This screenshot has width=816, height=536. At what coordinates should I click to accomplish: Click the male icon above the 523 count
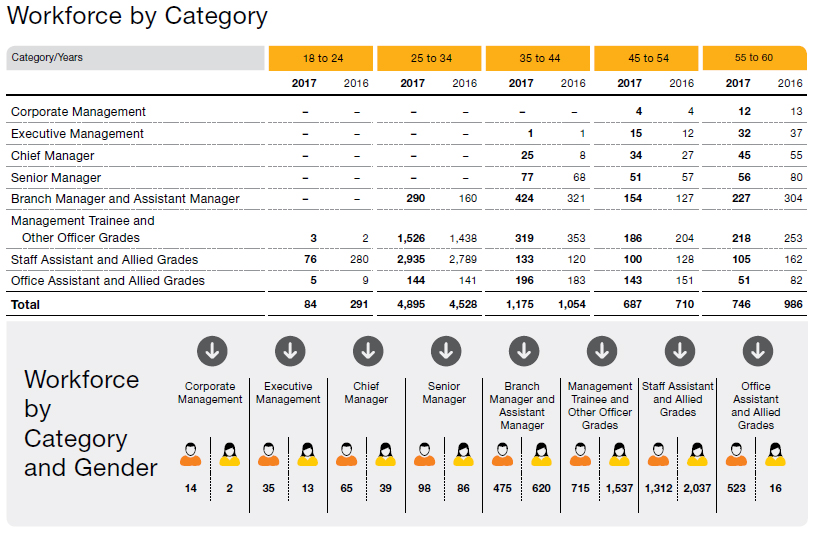737,455
